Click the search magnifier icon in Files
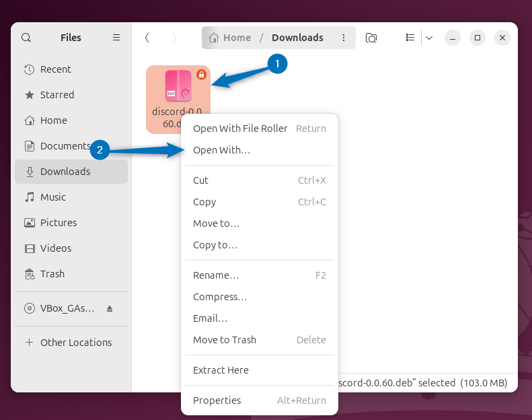The height and width of the screenshot is (420, 532). pyautogui.click(x=26, y=37)
